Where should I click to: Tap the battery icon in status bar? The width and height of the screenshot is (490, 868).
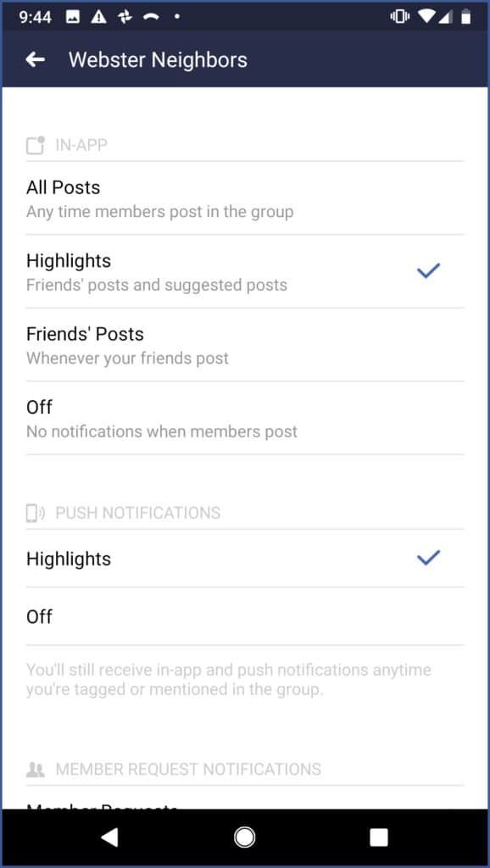[467, 17]
